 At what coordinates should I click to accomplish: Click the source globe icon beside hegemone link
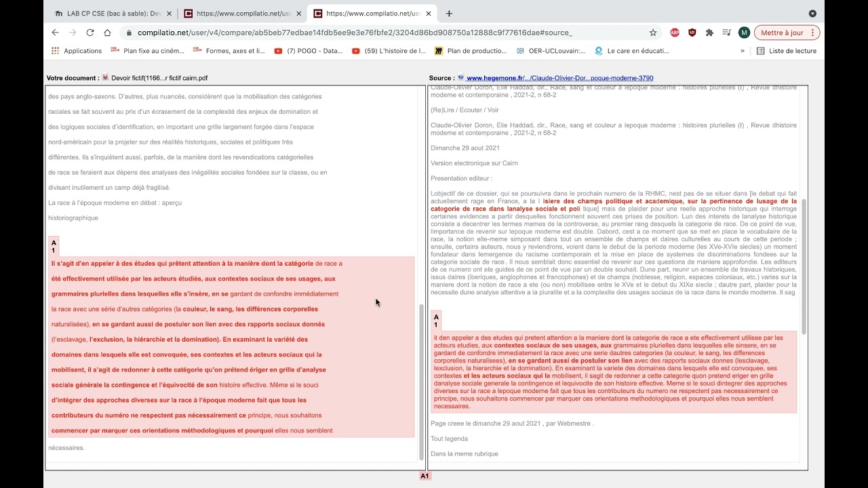pyautogui.click(x=461, y=77)
